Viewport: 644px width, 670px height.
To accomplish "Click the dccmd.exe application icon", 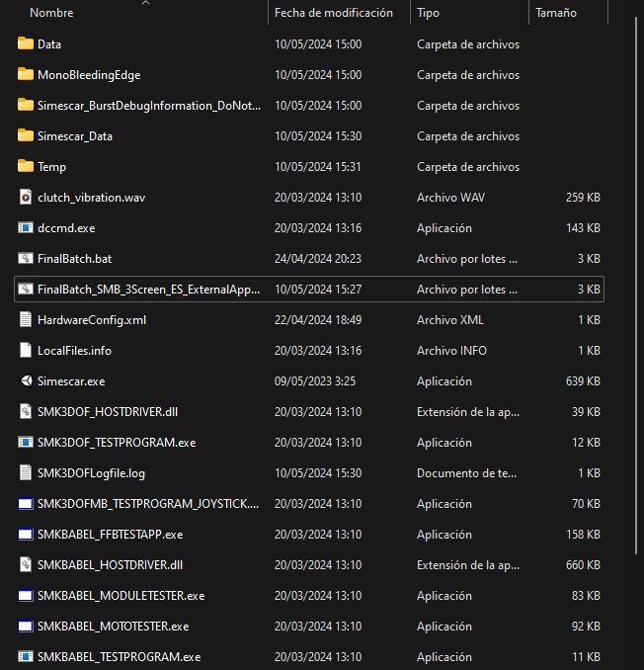I will [26, 227].
